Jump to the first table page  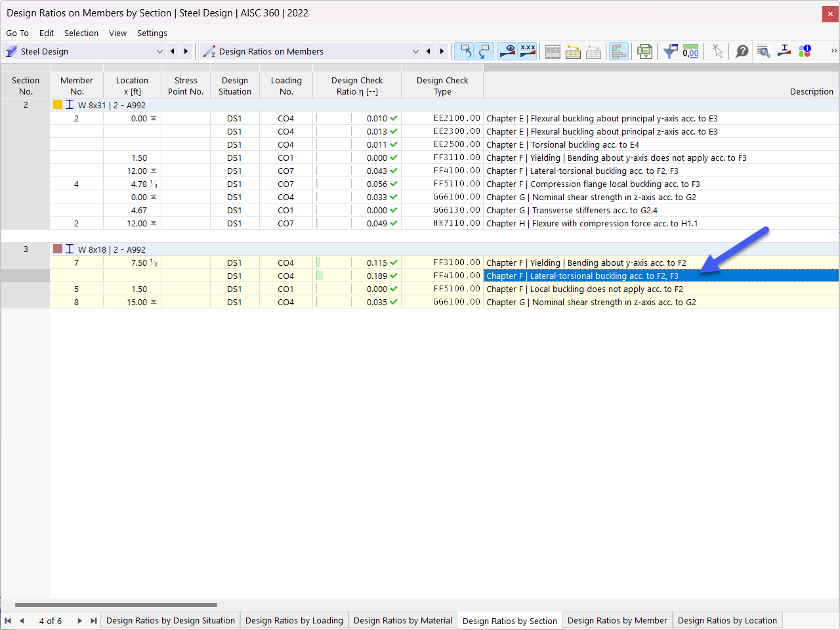(8, 620)
